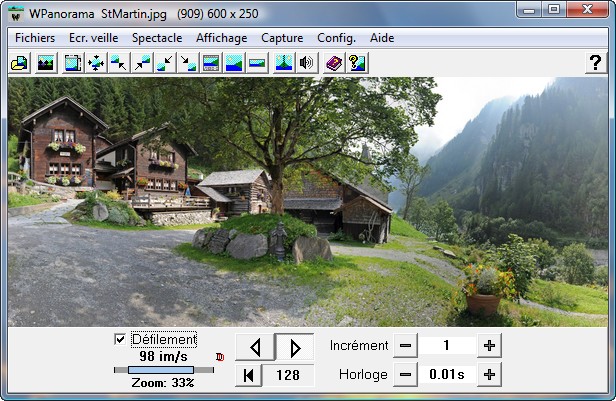Click the center window four-arrows icon
Image resolution: width=616 pixels, height=401 pixels.
click(x=96, y=63)
